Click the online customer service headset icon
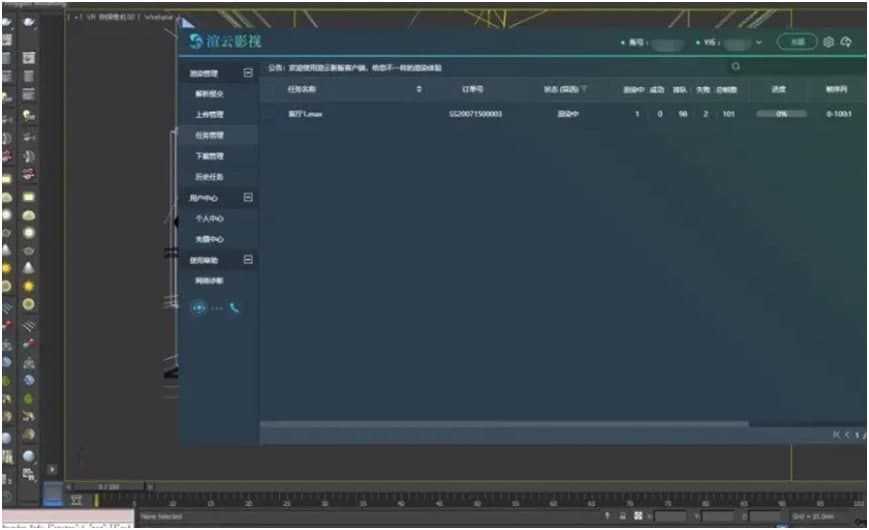 [199, 308]
